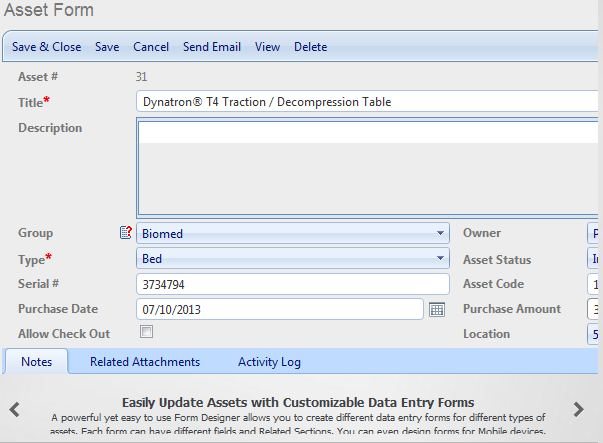
Task: Open the Asset Status dropdown field
Action: 593,258
